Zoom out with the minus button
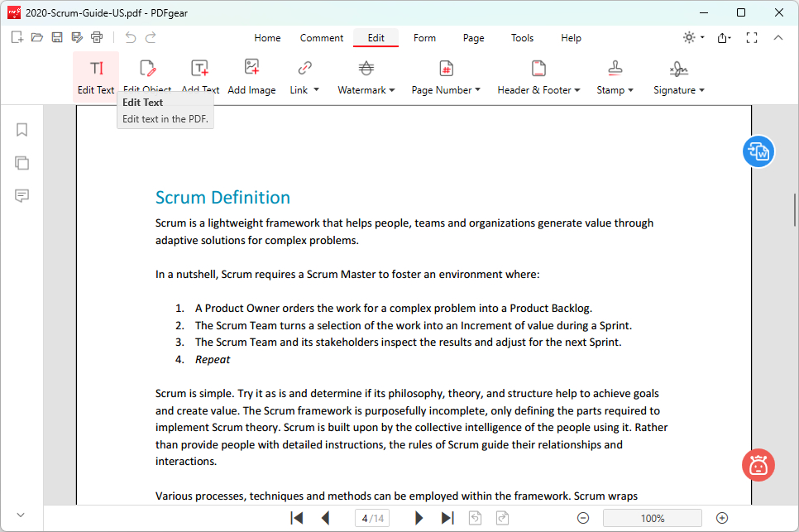The height and width of the screenshot is (532, 799). pyautogui.click(x=583, y=518)
